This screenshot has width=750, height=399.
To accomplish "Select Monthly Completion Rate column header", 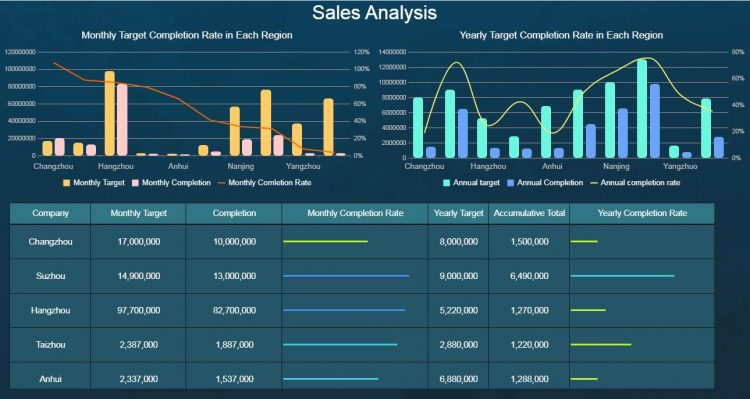I will 355,213.
